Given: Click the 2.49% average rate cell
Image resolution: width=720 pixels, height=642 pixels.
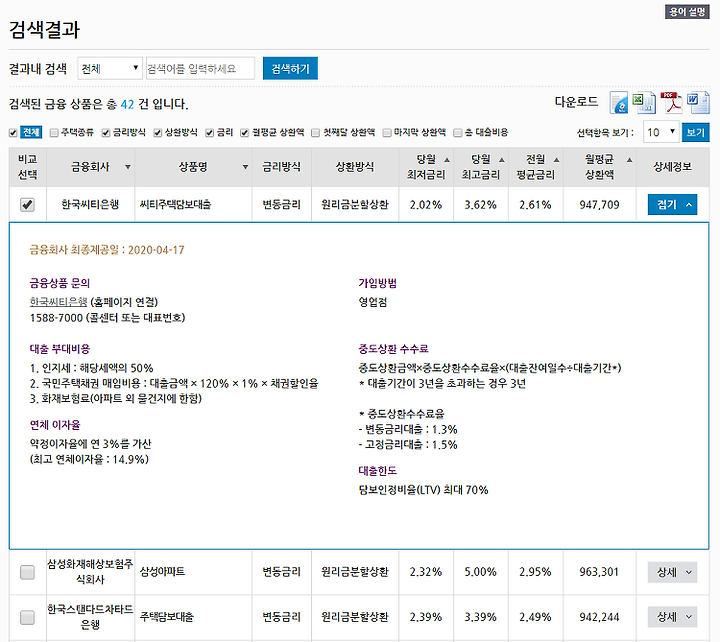Looking at the screenshot, I should 535,617.
